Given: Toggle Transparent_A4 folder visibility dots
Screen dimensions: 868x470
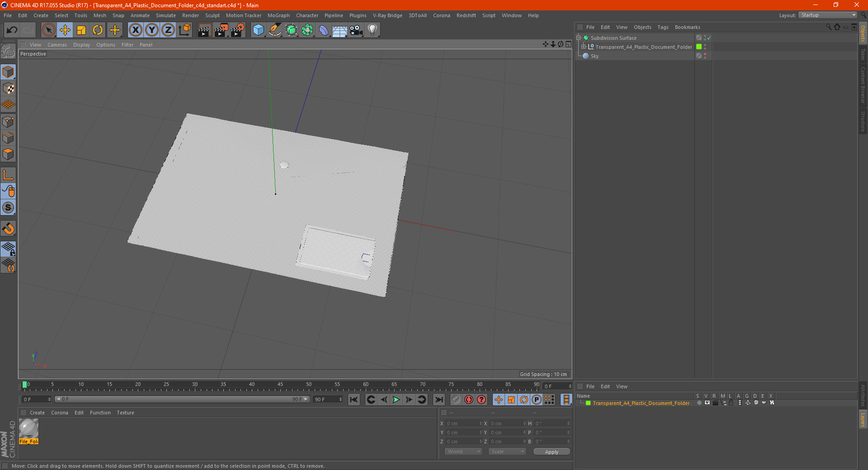Looking at the screenshot, I should click(x=705, y=47).
